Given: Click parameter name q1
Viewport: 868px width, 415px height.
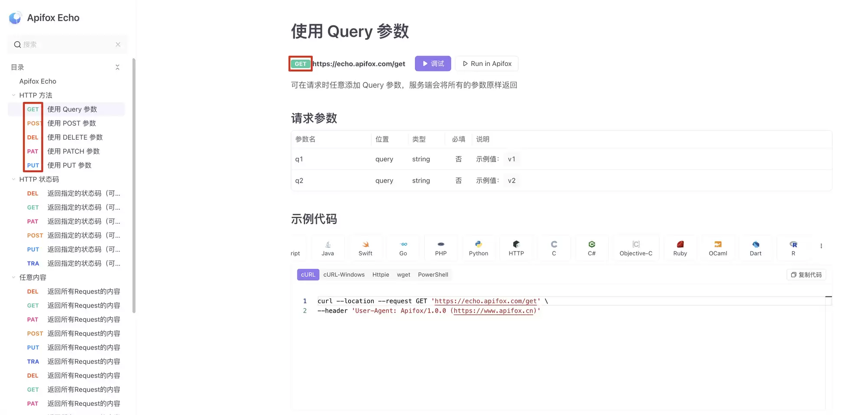Looking at the screenshot, I should click(x=299, y=159).
